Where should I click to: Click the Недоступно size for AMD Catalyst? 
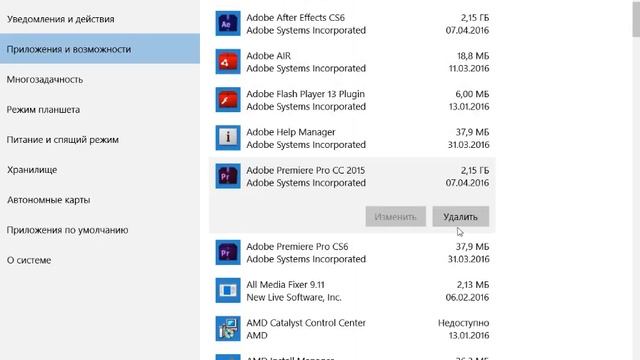(x=463, y=323)
